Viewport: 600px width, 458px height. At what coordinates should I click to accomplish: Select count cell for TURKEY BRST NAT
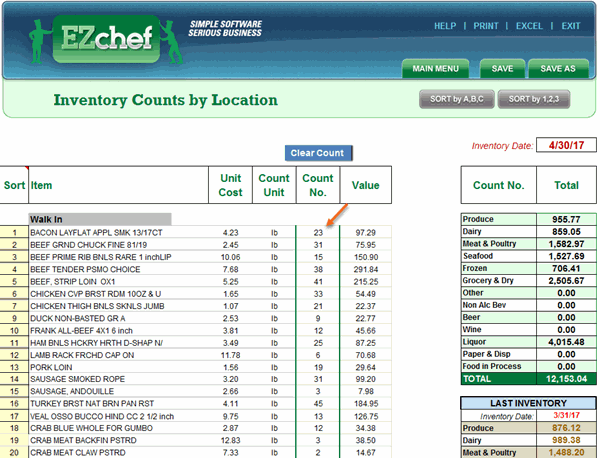click(x=318, y=404)
